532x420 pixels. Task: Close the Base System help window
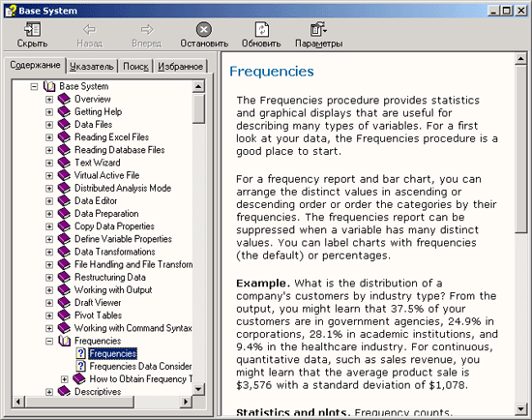(x=520, y=11)
